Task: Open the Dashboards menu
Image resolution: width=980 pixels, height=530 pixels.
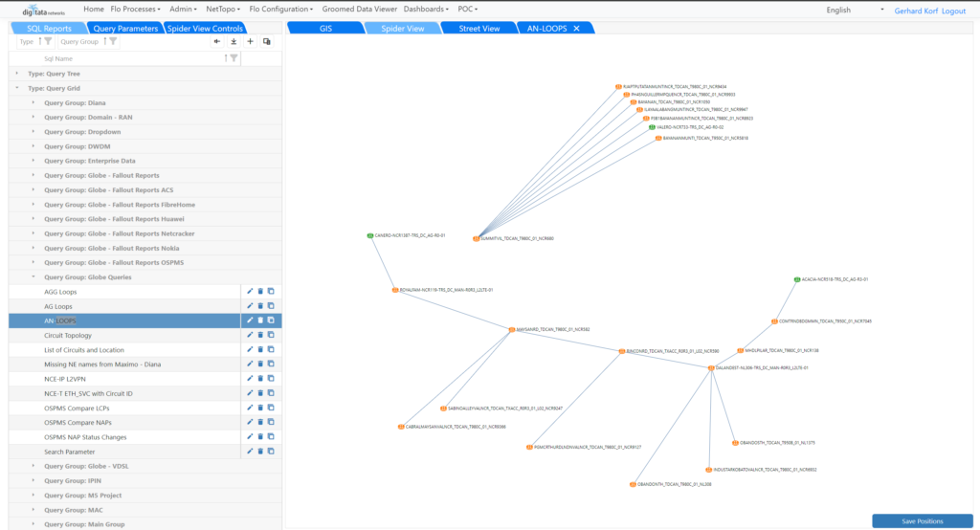Action: pos(426,9)
